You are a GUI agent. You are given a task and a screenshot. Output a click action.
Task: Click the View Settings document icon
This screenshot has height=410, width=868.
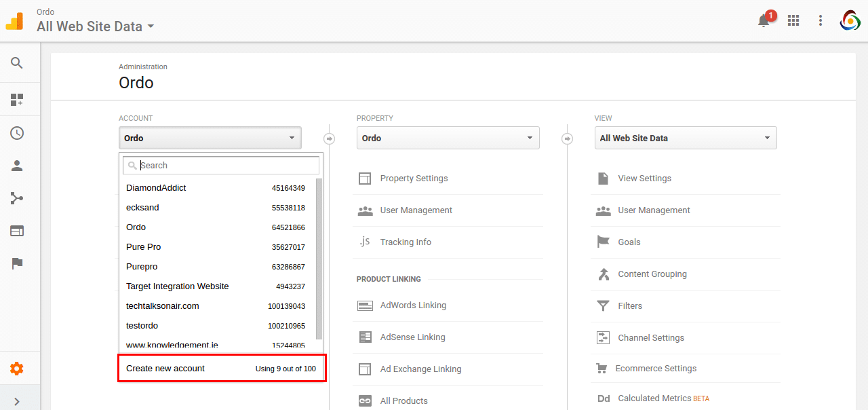coord(603,179)
